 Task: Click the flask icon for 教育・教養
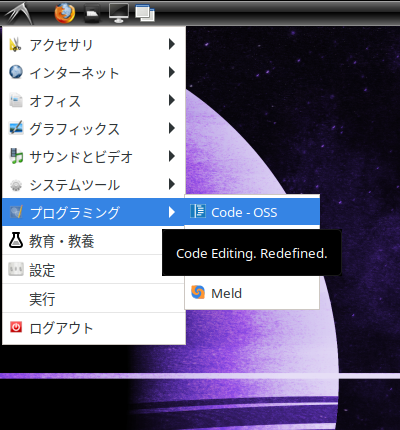pyautogui.click(x=16, y=240)
